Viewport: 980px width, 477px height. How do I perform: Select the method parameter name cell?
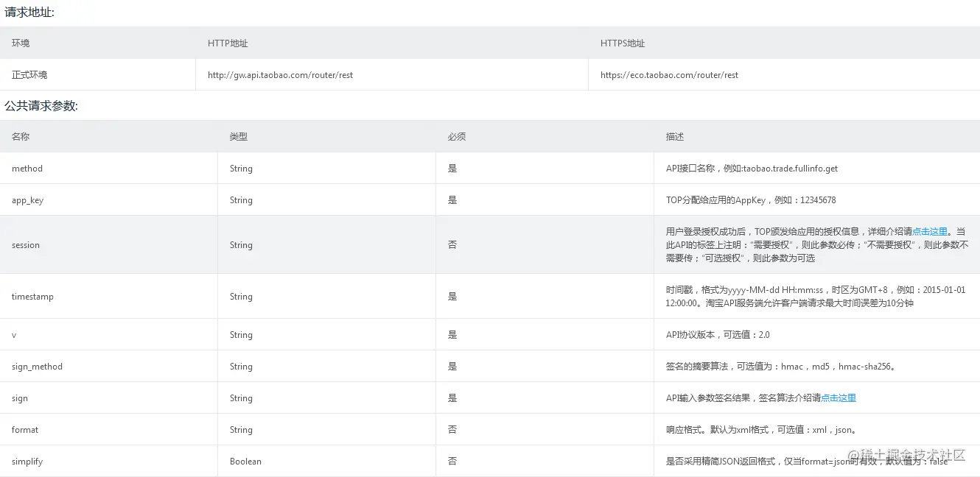[27, 169]
